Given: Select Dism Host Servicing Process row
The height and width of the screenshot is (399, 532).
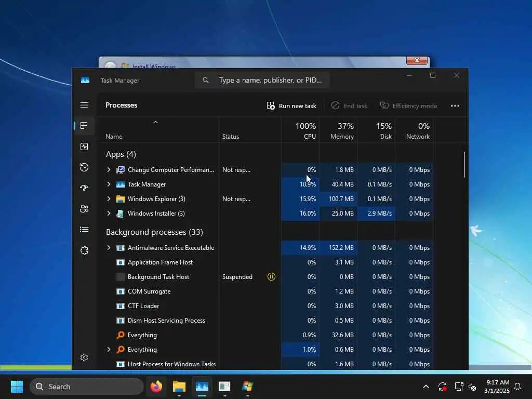Looking at the screenshot, I should click(x=265, y=321).
